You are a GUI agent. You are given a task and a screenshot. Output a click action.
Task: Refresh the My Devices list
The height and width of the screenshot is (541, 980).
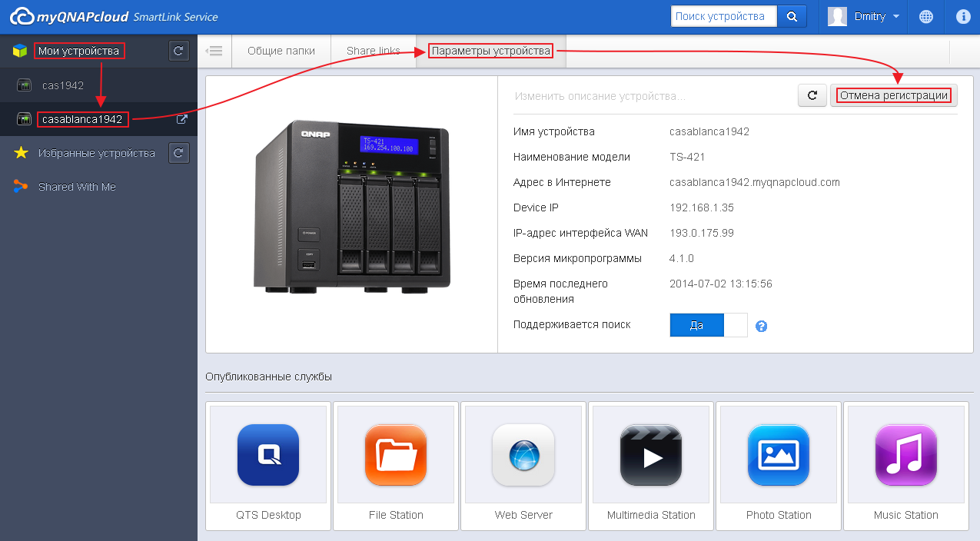click(178, 51)
